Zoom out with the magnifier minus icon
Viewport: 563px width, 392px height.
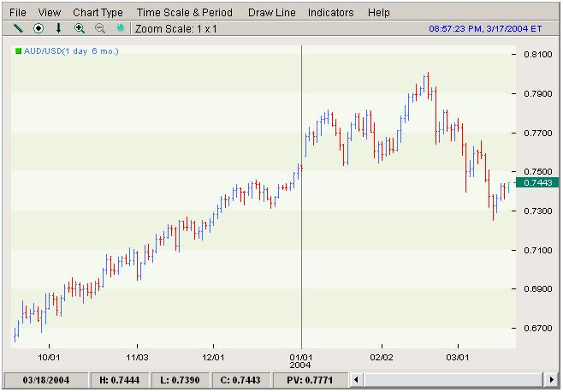click(100, 27)
